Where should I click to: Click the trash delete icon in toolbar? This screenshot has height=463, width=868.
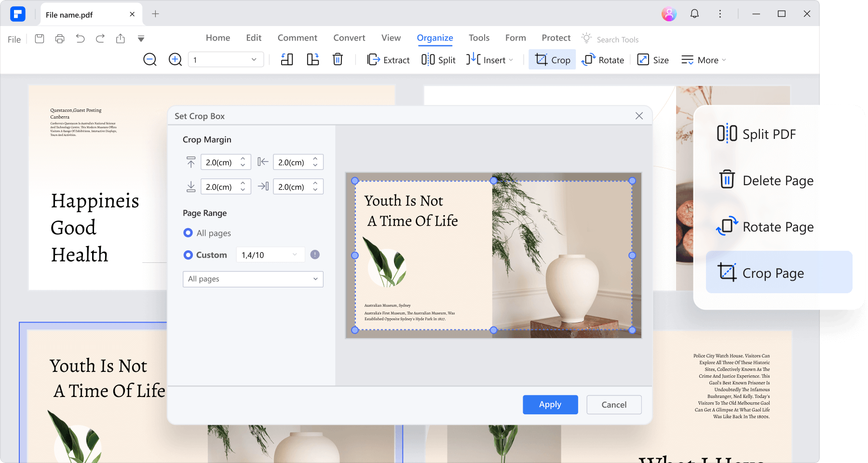[x=338, y=59]
